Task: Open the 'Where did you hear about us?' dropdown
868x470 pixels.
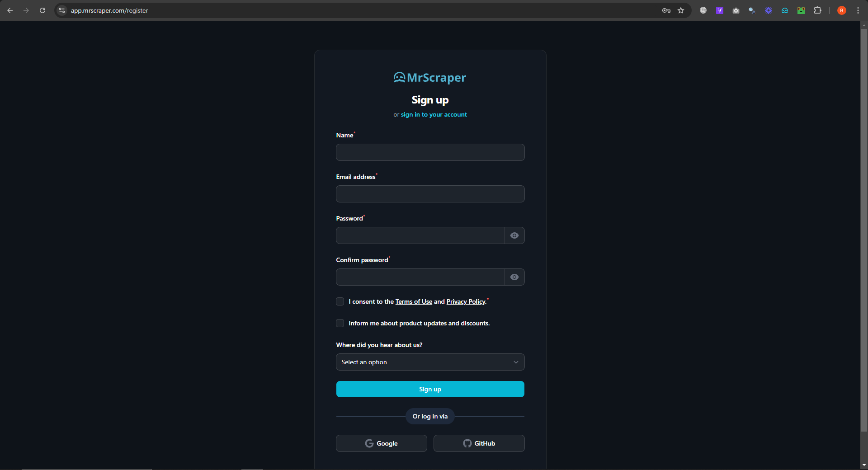Action: (430, 362)
